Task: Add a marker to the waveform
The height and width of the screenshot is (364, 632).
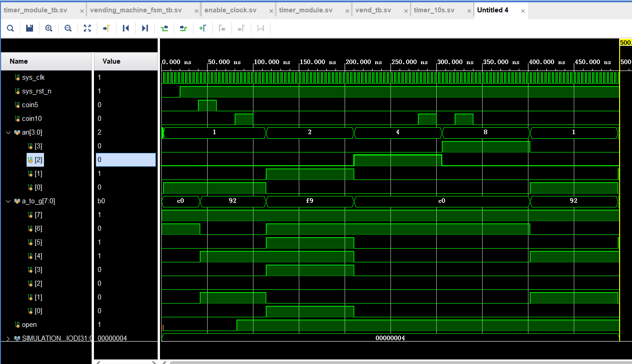Action: coord(203,28)
